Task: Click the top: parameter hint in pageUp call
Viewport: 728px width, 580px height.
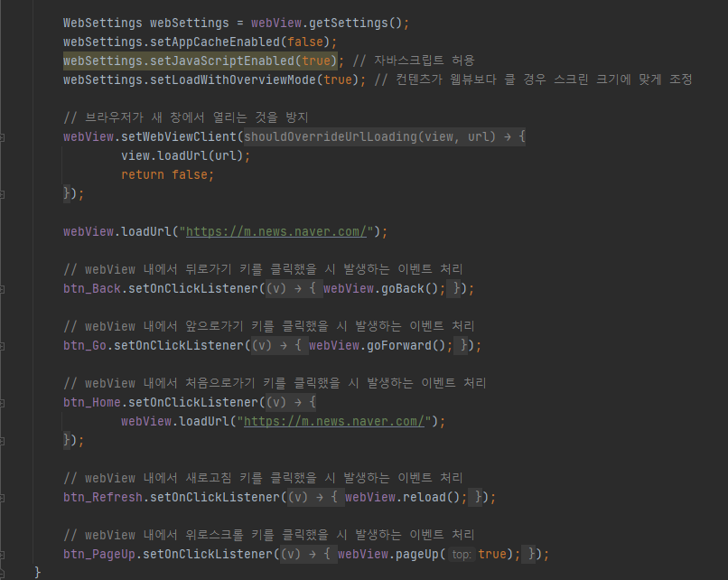Action: point(461,554)
